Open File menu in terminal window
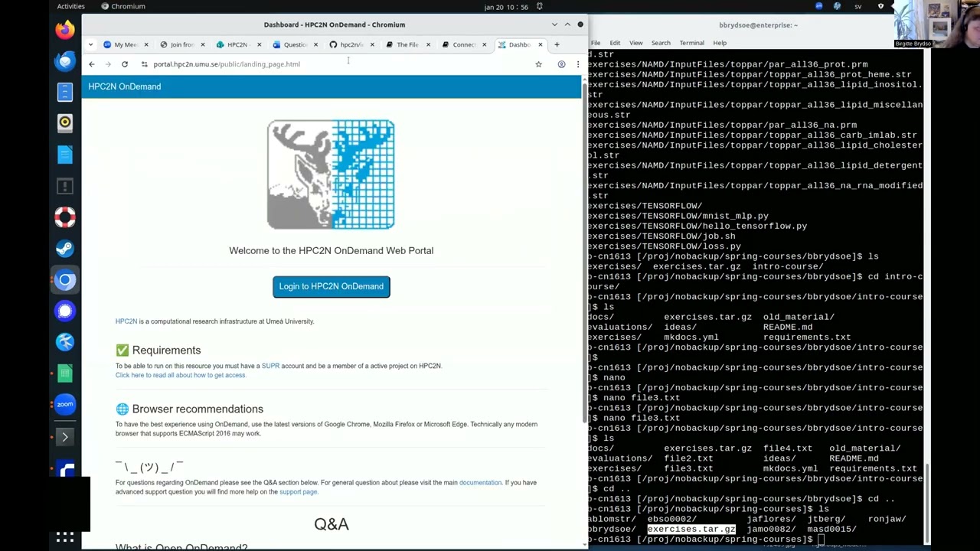980x551 pixels. (x=596, y=43)
